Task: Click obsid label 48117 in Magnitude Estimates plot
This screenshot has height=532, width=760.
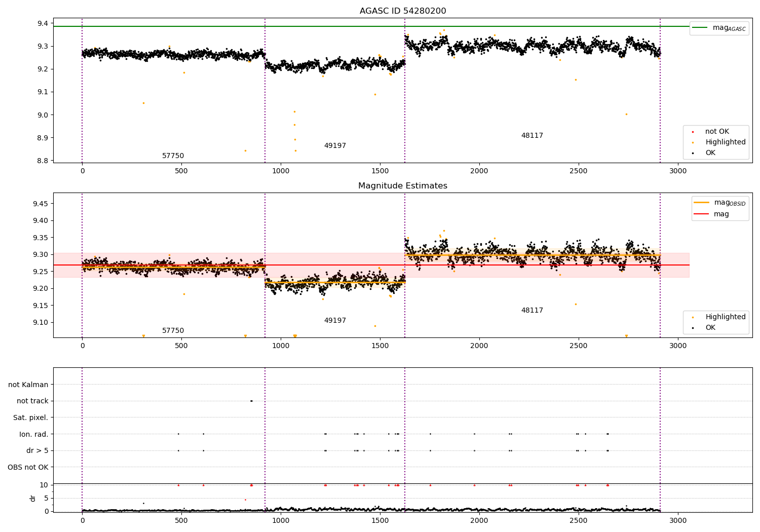Action: pos(532,311)
